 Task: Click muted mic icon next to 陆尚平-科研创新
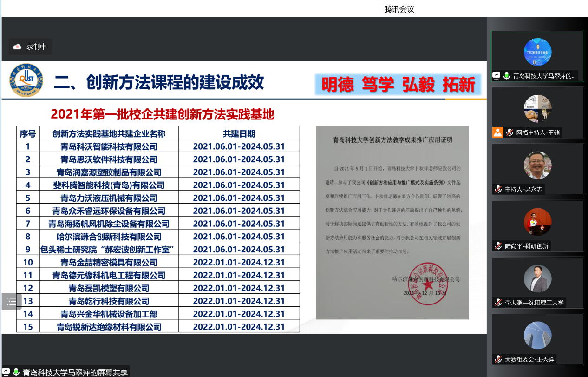[x=498, y=246]
